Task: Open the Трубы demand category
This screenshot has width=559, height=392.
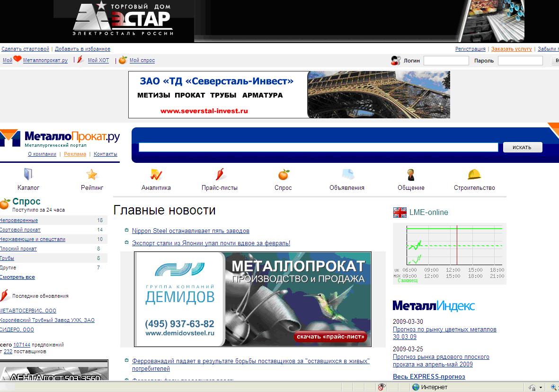Action: 7,258
